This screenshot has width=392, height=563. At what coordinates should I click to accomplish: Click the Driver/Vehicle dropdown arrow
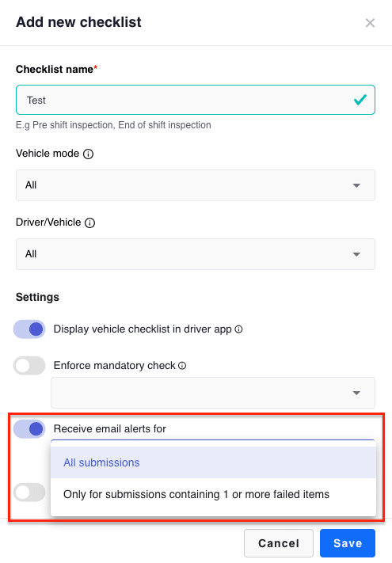tap(356, 254)
